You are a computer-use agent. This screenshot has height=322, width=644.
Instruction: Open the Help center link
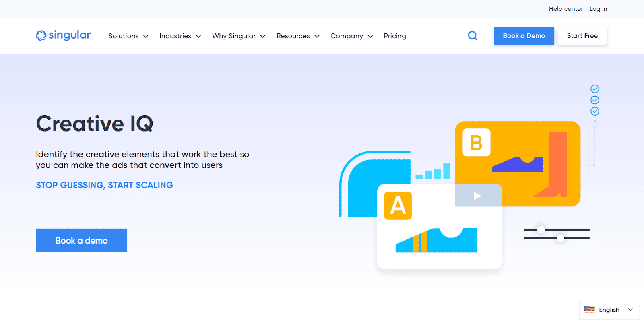566,9
